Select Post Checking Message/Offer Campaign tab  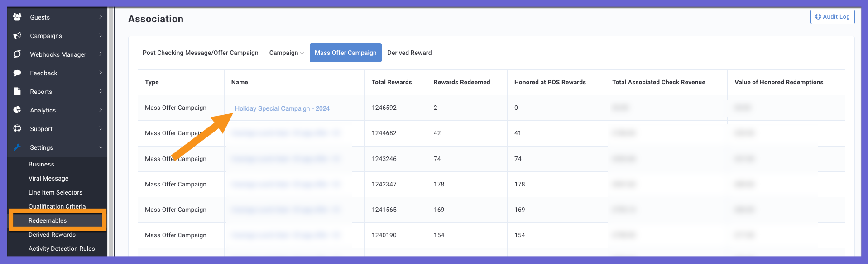point(200,53)
